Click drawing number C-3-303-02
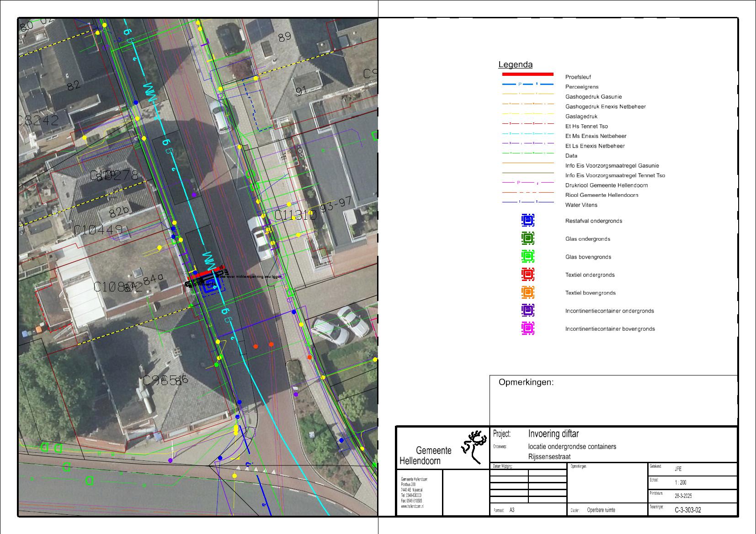 pos(687,510)
